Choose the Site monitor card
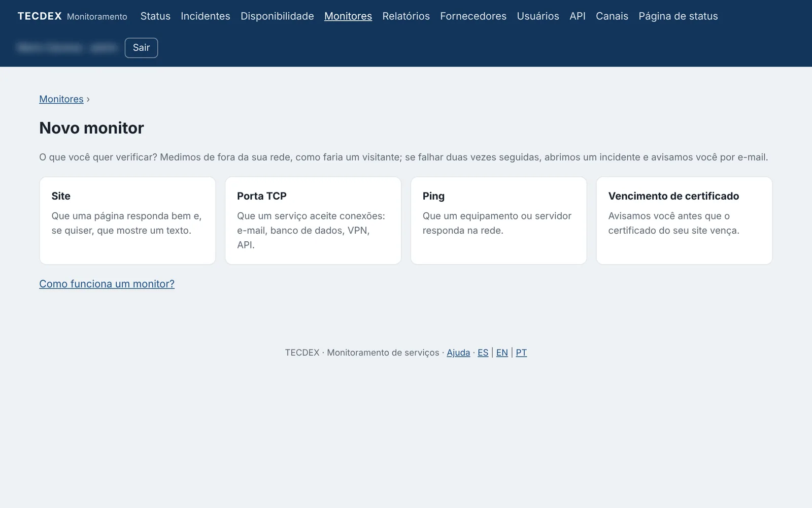 point(127,220)
